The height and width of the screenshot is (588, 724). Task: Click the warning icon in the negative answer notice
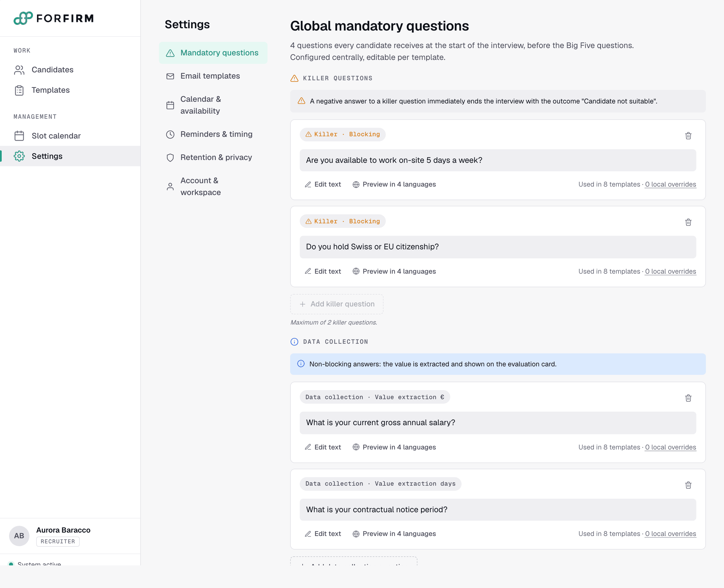tap(301, 101)
